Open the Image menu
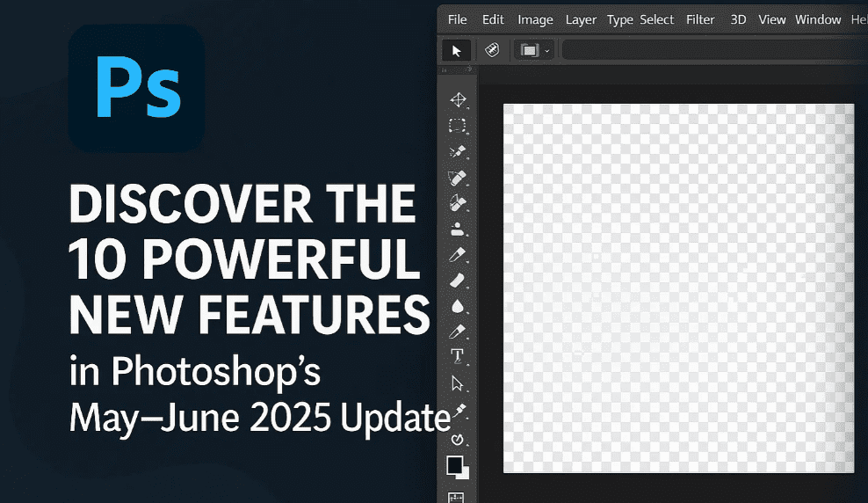The image size is (868, 503). 535,20
